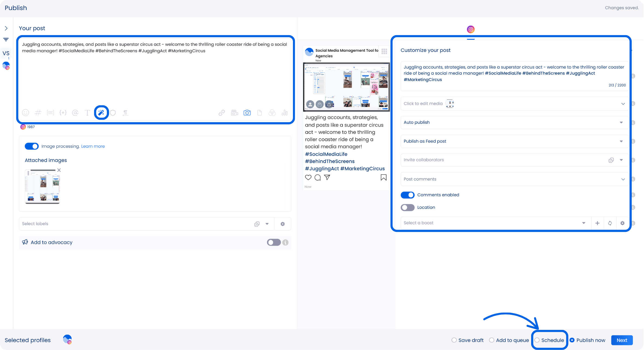Click the Next button
Screen dimensions: 644x350
pos(622,340)
